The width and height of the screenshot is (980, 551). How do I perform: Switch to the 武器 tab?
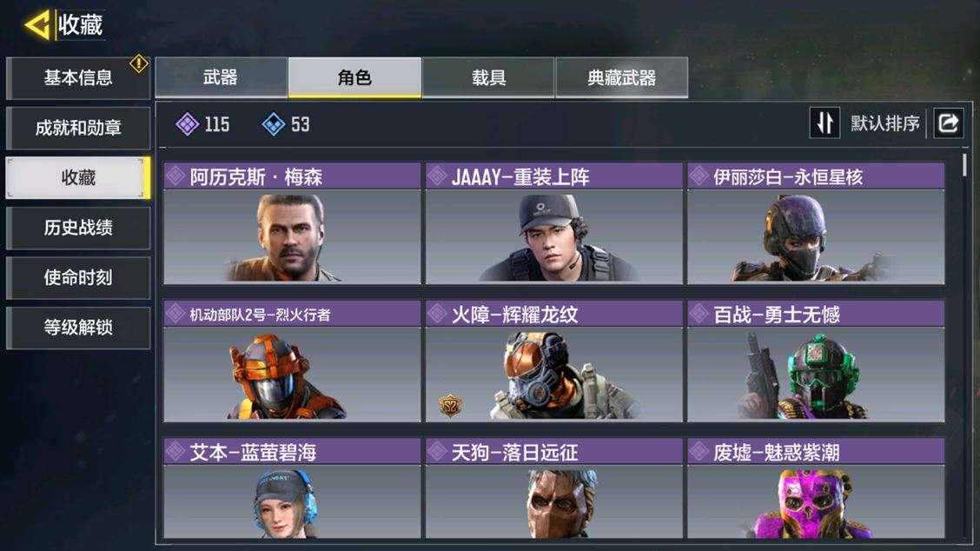click(x=221, y=77)
